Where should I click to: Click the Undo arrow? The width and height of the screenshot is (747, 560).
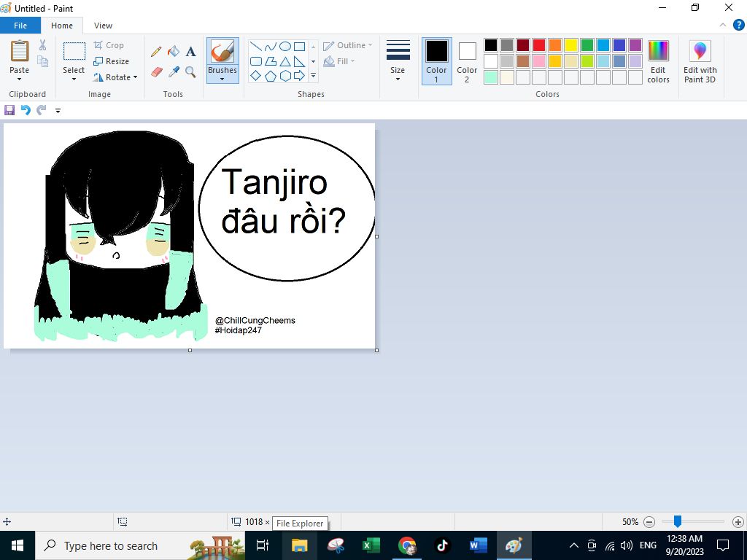click(x=26, y=110)
